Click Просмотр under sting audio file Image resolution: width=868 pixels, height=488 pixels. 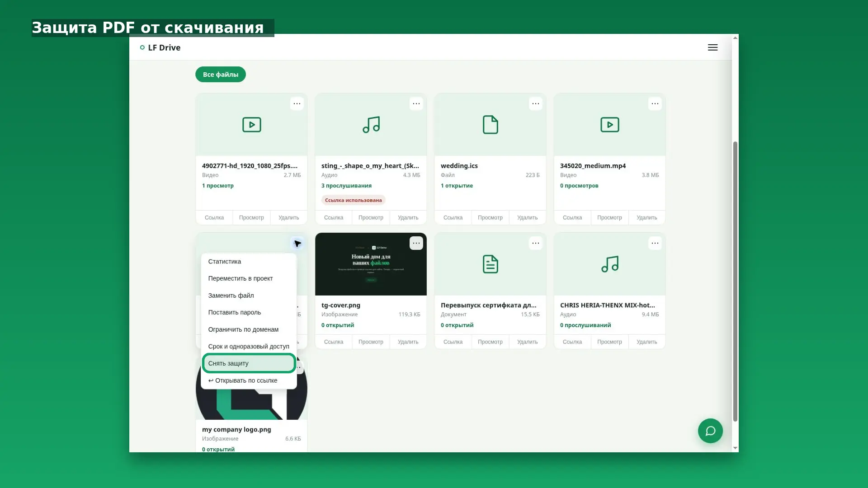coord(371,218)
